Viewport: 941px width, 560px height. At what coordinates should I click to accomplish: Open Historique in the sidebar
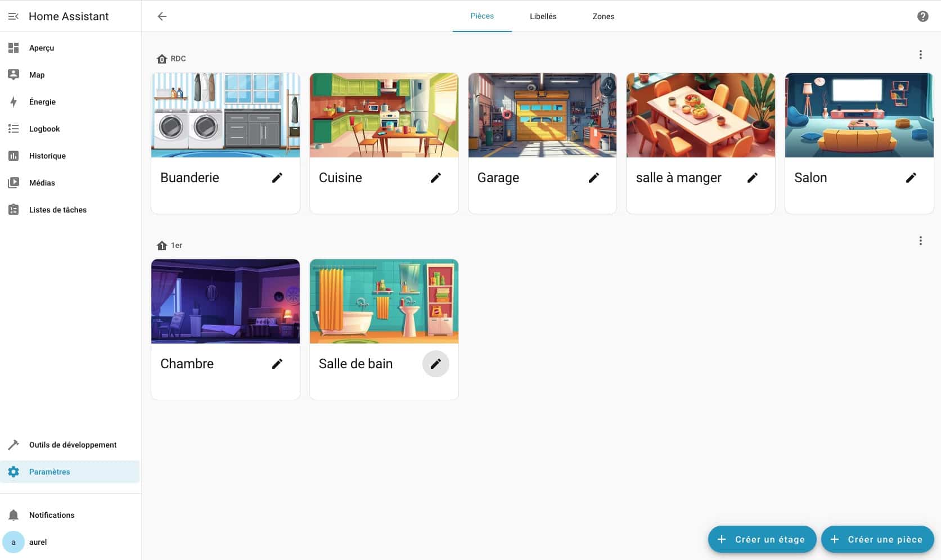click(x=70, y=156)
